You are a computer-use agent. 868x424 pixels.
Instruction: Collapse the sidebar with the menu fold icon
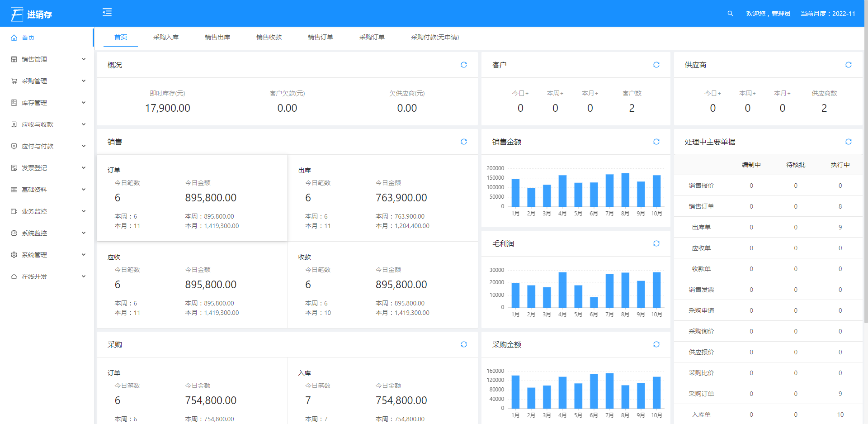[107, 12]
